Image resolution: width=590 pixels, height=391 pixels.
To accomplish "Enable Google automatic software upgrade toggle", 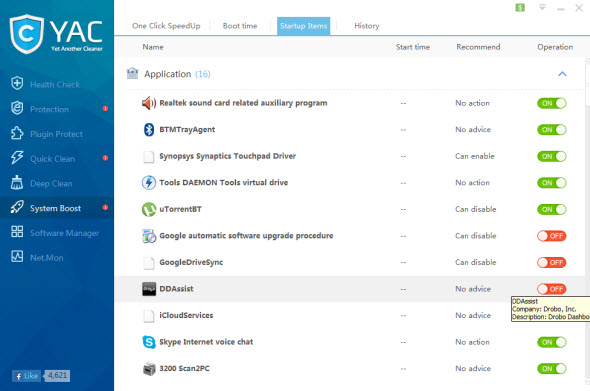I will pos(552,236).
